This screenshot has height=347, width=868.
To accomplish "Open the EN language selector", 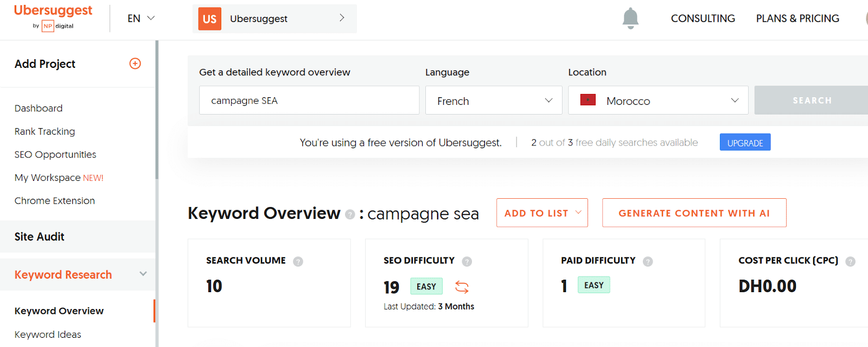I will (x=141, y=18).
